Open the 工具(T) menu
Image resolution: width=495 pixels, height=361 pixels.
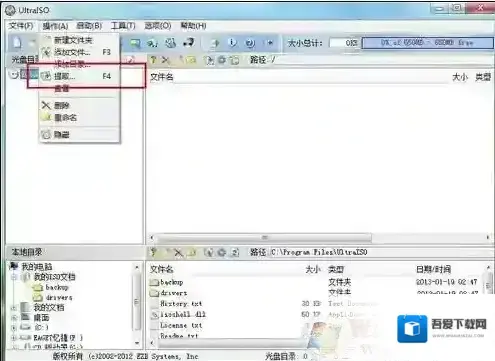(123, 26)
